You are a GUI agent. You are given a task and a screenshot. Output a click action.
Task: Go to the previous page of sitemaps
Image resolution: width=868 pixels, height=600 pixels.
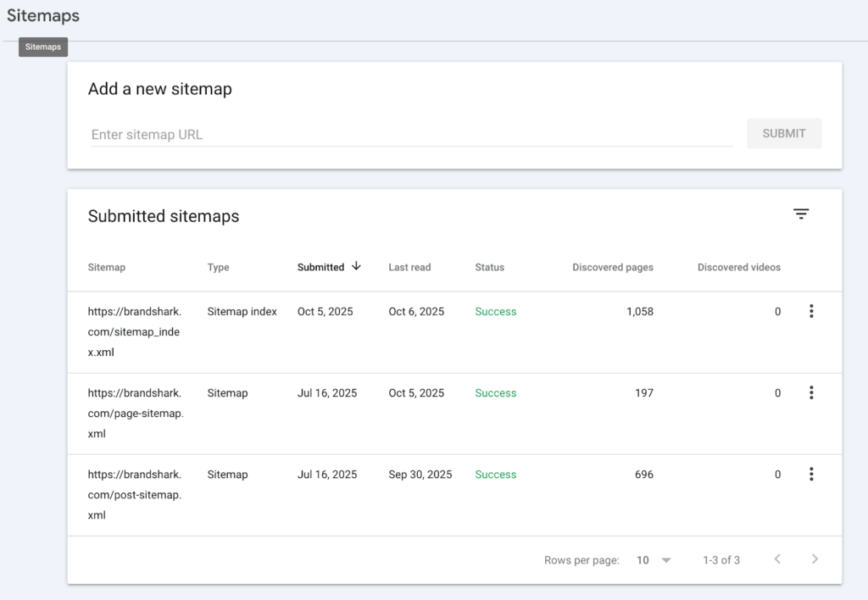point(777,559)
